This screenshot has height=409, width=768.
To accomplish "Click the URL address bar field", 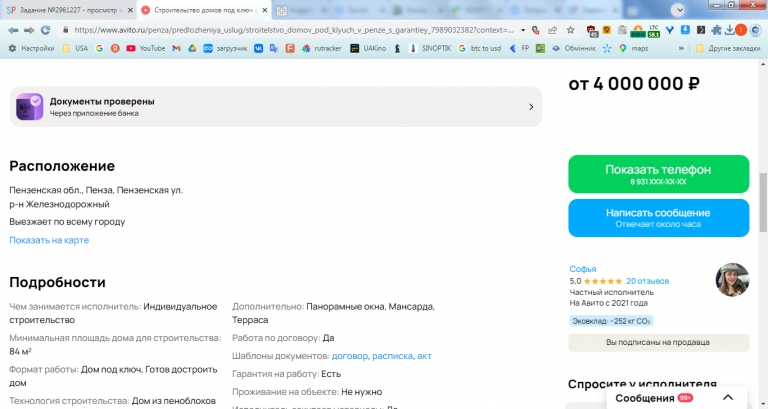I will tap(293, 30).
